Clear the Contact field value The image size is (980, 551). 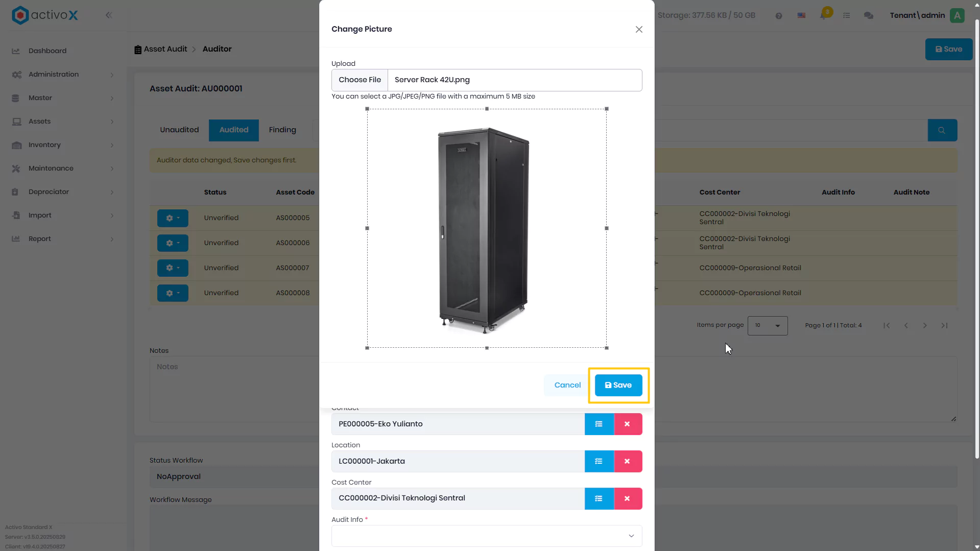(627, 424)
